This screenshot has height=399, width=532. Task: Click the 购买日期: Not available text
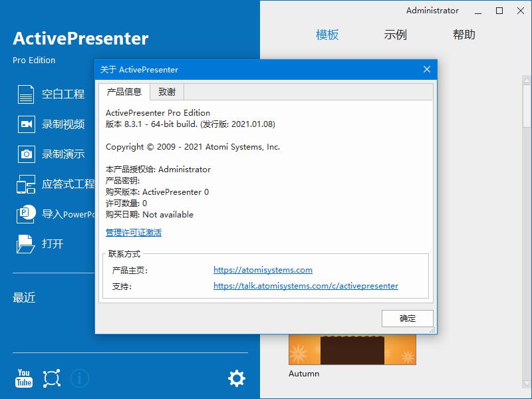[150, 214]
